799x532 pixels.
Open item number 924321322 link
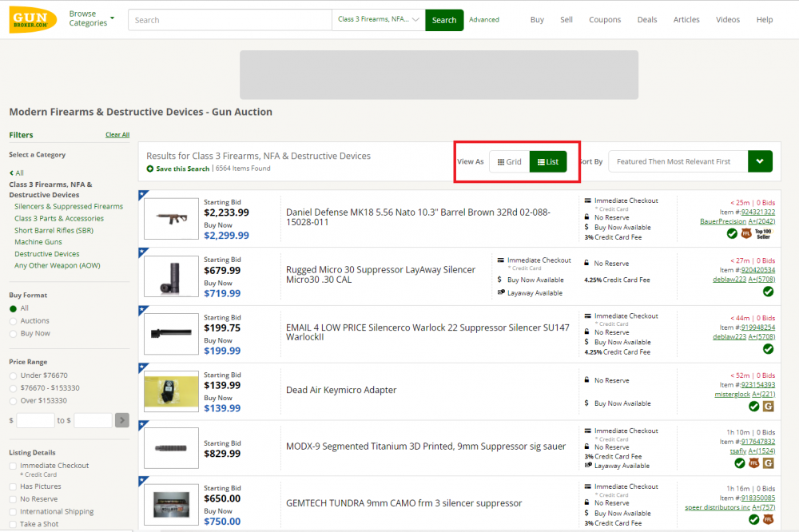point(757,212)
